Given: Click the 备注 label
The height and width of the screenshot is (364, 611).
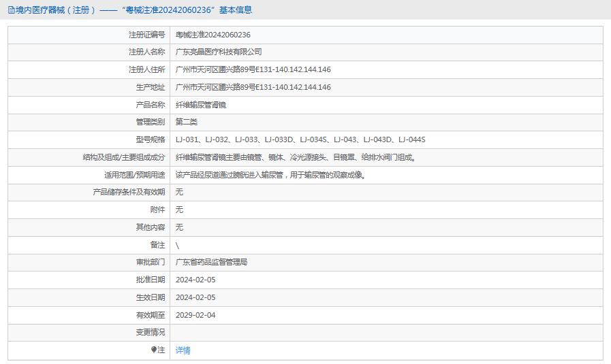Looking at the screenshot, I should coord(158,245).
